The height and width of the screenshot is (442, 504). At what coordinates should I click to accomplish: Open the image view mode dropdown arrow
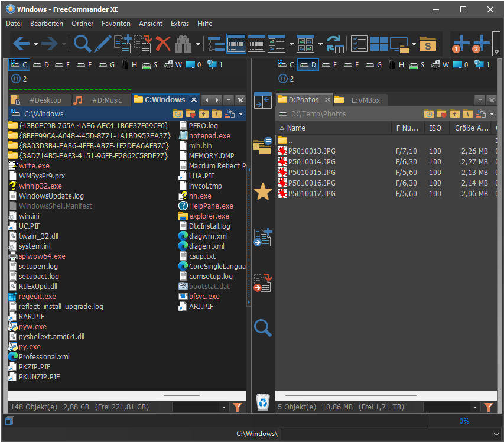click(x=320, y=44)
